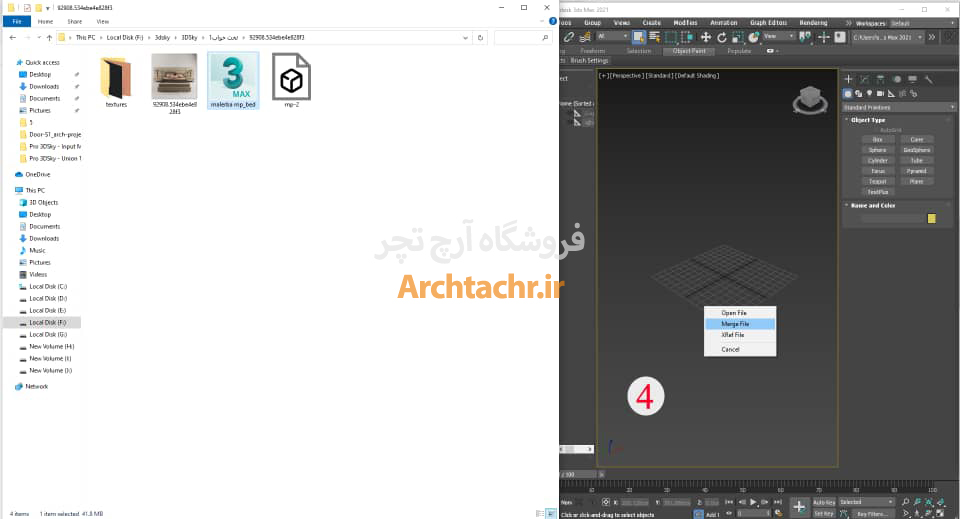Click the Play Animation button
The height and width of the screenshot is (519, 960).
point(753,502)
